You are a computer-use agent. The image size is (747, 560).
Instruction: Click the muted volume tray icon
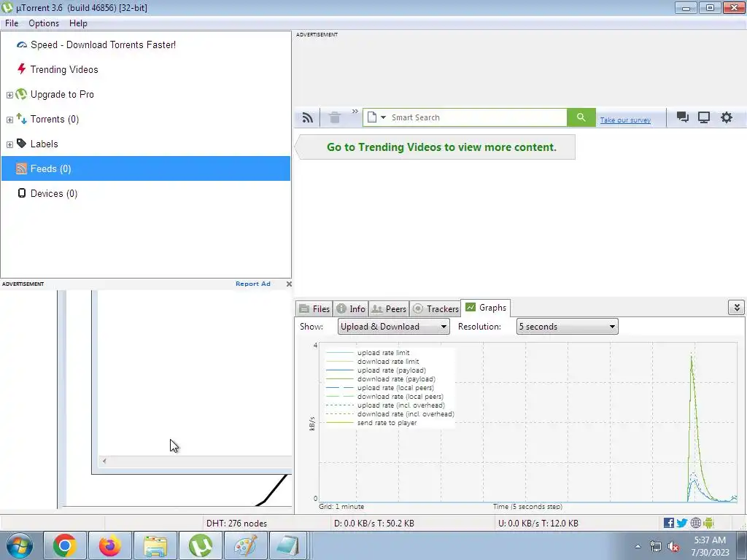pos(673,547)
